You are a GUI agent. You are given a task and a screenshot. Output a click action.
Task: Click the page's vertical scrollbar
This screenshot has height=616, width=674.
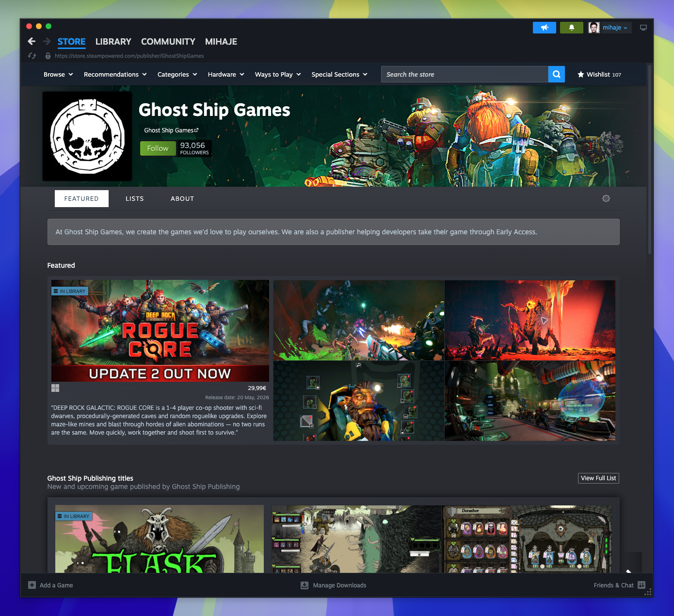tap(650, 160)
